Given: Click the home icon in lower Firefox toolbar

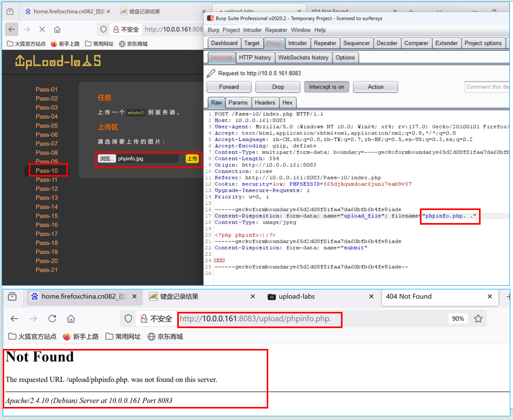Looking at the screenshot, I should pyautogui.click(x=71, y=319).
